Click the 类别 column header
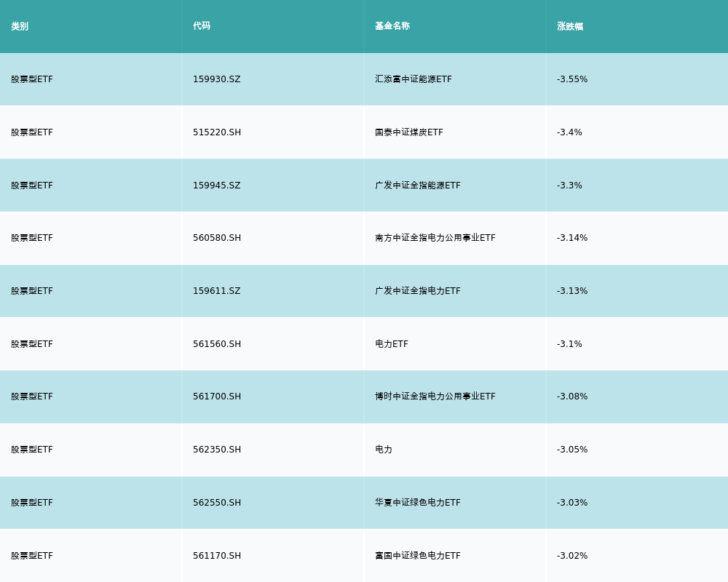Screen dimensions: 728x582 pyautogui.click(x=20, y=26)
